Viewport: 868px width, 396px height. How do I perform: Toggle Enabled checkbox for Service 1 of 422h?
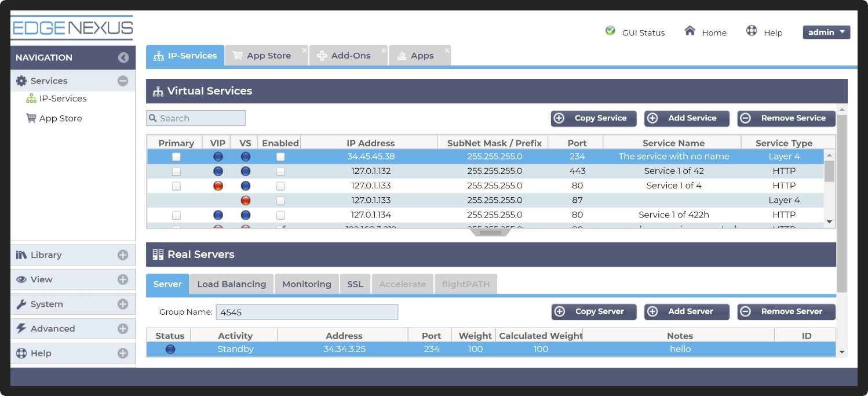280,215
